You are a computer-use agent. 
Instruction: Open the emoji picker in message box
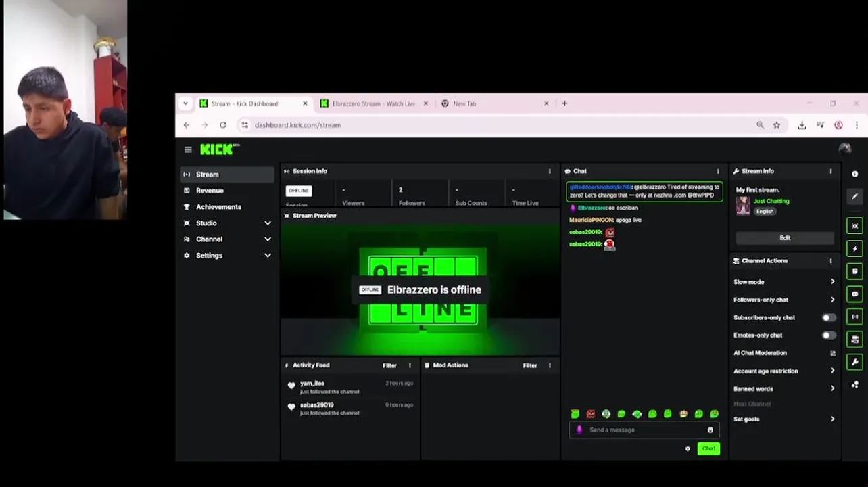[710, 430]
